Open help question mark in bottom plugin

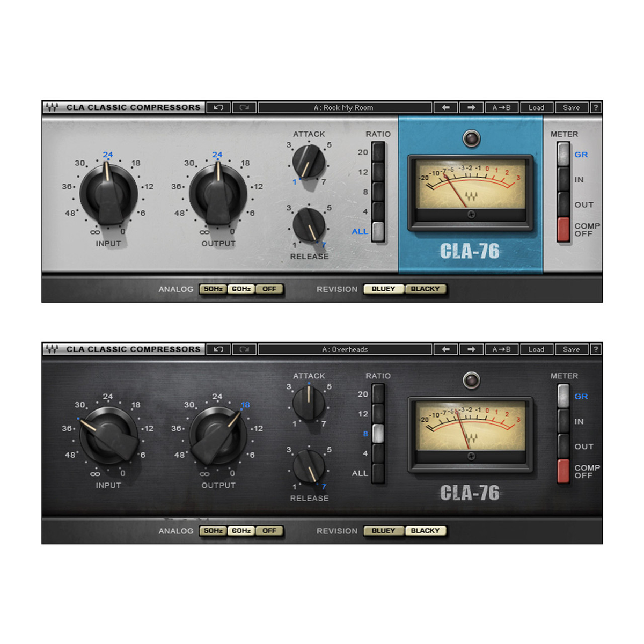click(x=596, y=349)
